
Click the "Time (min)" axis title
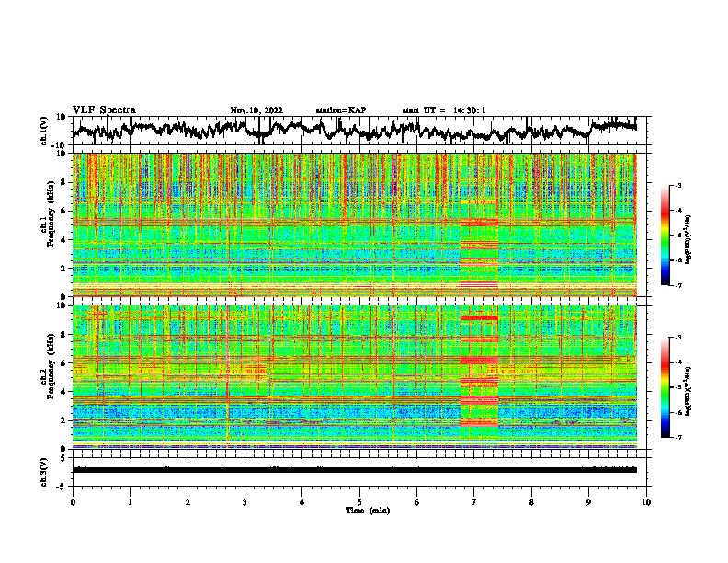pyautogui.click(x=368, y=511)
